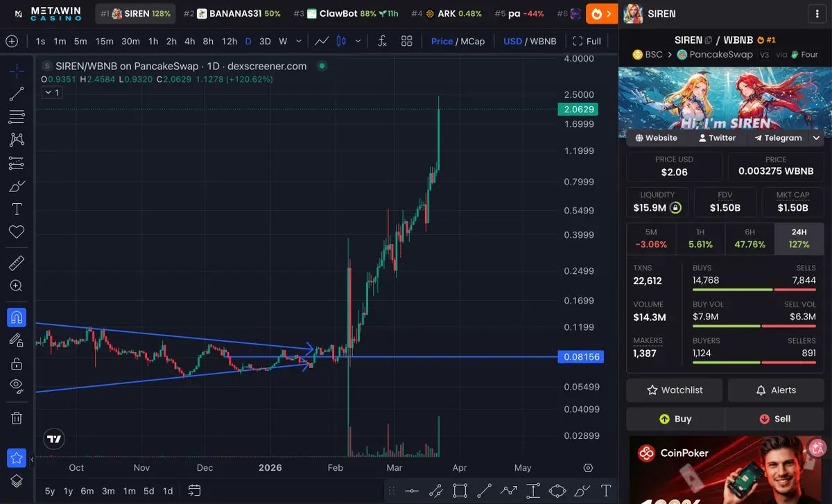Select the 5M price change tab
The width and height of the screenshot is (832, 504).
point(651,238)
